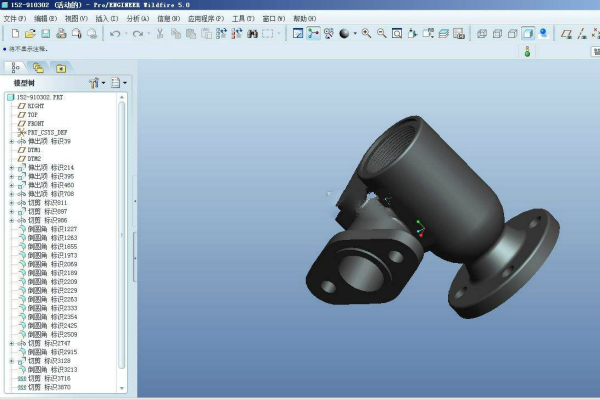Screen dimensions: 600x400
Task: Toggle shaded display mode button
Action: (528, 34)
